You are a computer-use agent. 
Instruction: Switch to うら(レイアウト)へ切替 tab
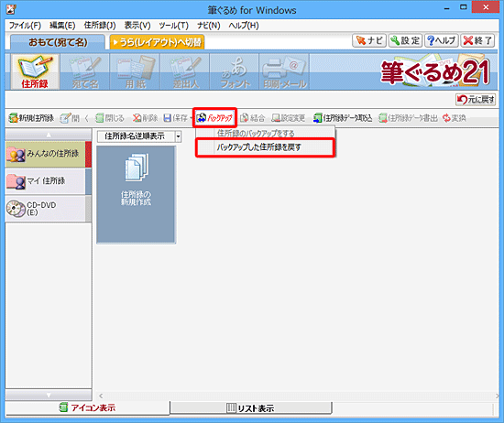(157, 42)
